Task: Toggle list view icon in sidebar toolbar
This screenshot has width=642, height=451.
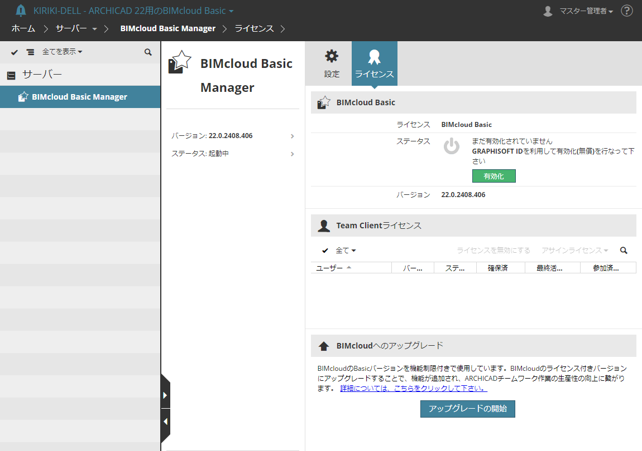Action: click(x=30, y=52)
